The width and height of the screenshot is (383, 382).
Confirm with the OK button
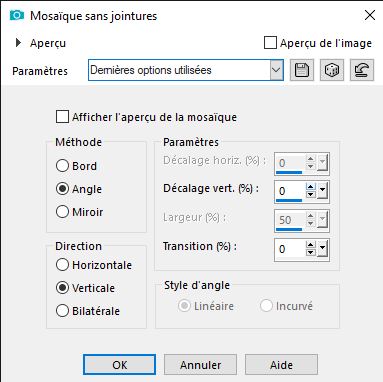point(119,365)
